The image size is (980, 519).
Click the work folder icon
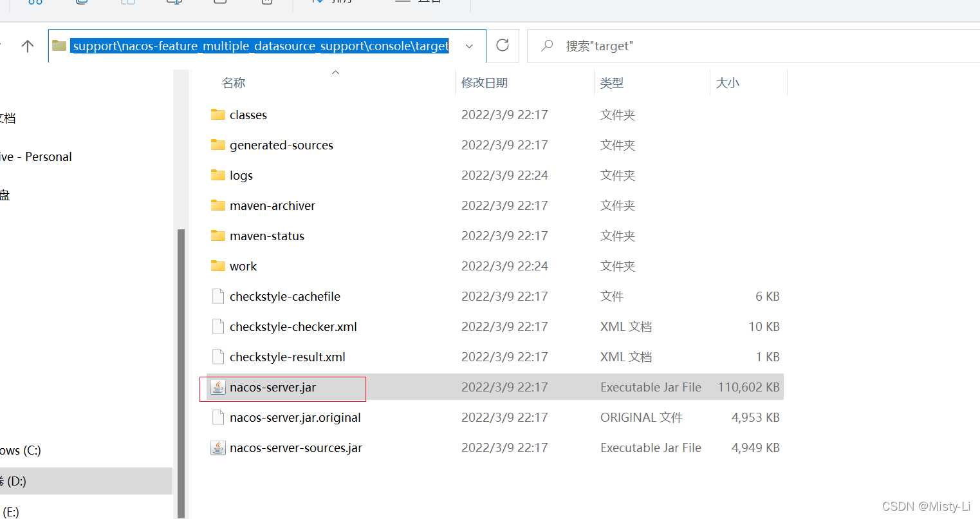point(218,266)
